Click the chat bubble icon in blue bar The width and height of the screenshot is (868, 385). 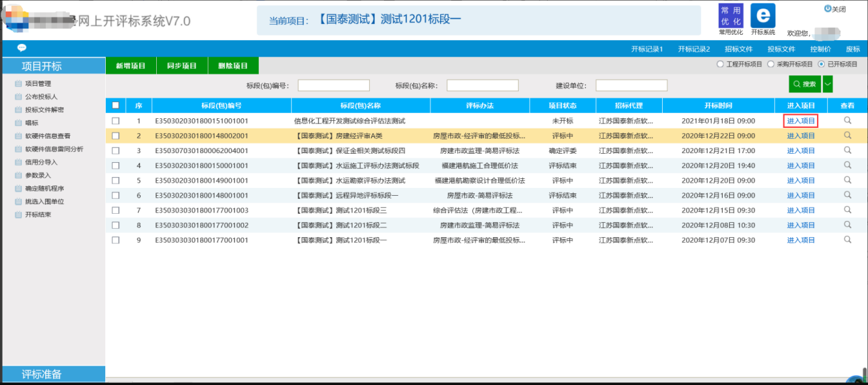pos(21,48)
